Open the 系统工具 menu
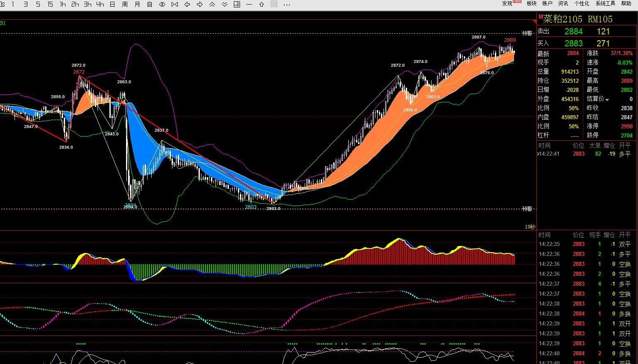The image size is (638, 364). (x=605, y=3)
